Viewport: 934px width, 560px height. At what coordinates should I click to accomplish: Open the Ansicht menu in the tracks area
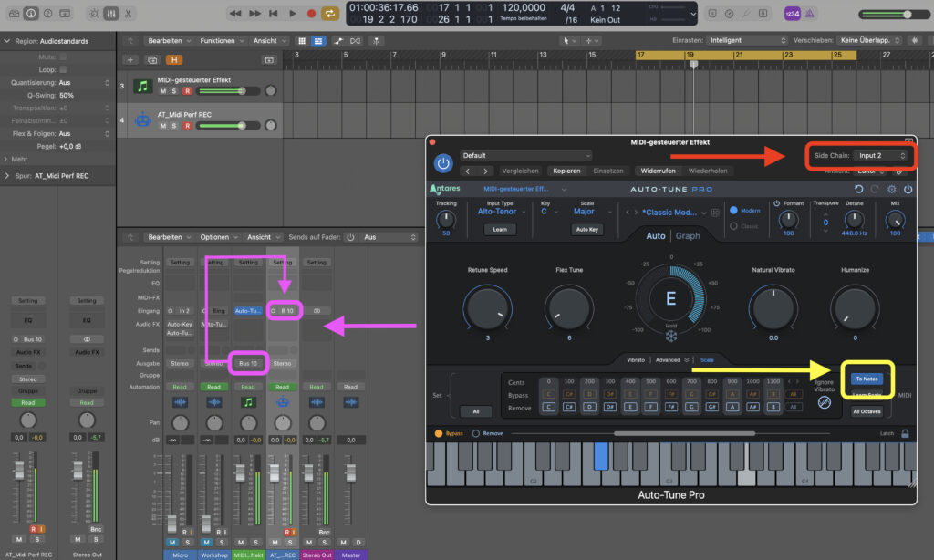pos(269,40)
